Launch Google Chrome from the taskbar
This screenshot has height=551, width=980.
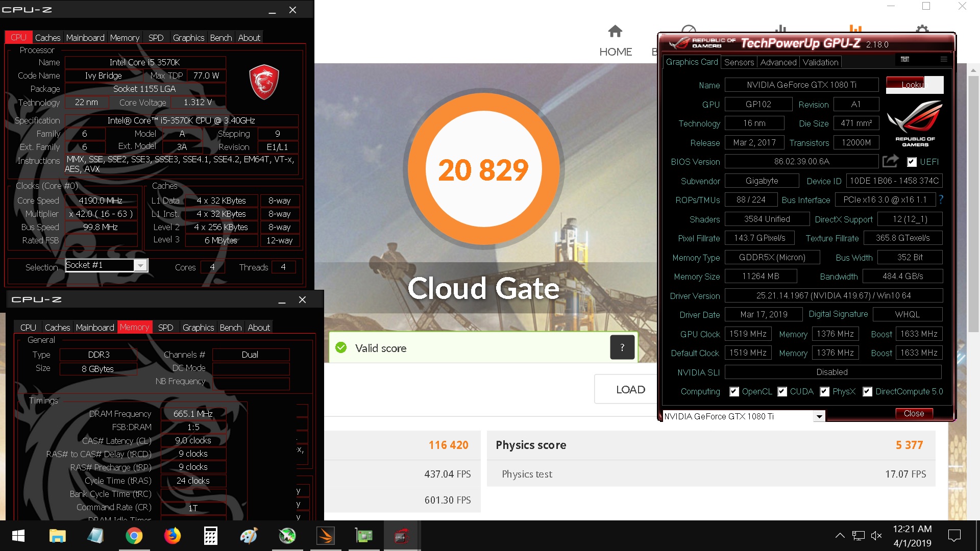(x=134, y=536)
